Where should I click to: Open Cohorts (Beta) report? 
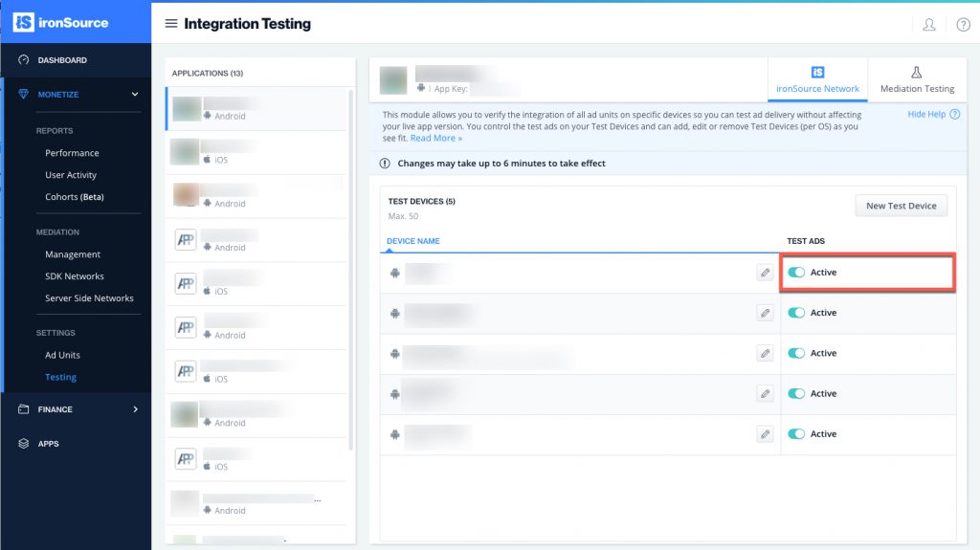point(75,197)
